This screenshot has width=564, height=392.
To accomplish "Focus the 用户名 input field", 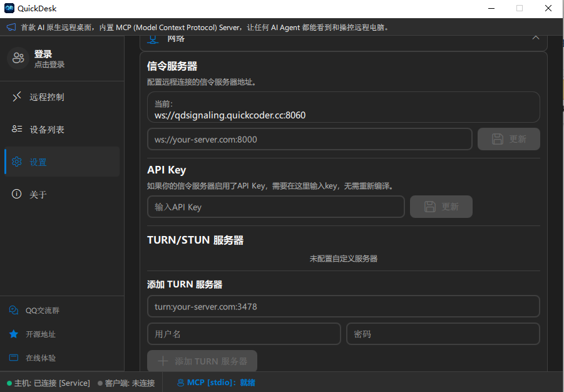I will [x=244, y=334].
